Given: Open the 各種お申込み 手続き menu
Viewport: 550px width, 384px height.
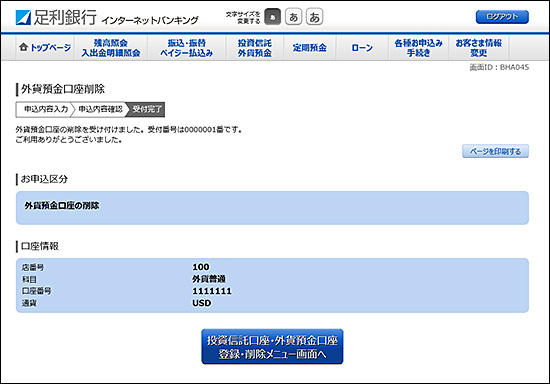Looking at the screenshot, I should click(418, 48).
